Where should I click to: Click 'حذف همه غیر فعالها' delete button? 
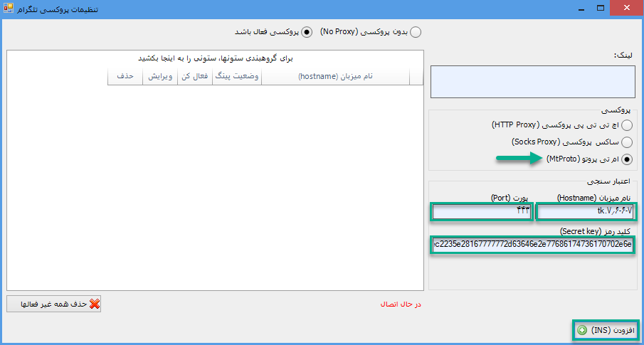pos(54,304)
